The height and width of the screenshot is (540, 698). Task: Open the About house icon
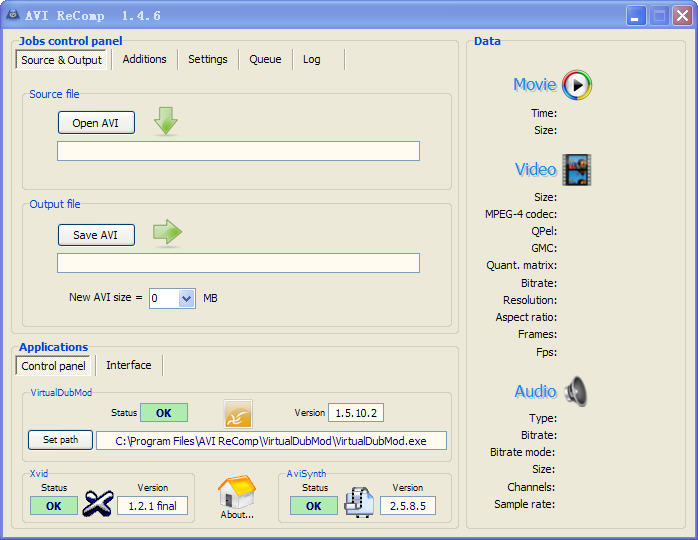click(237, 492)
